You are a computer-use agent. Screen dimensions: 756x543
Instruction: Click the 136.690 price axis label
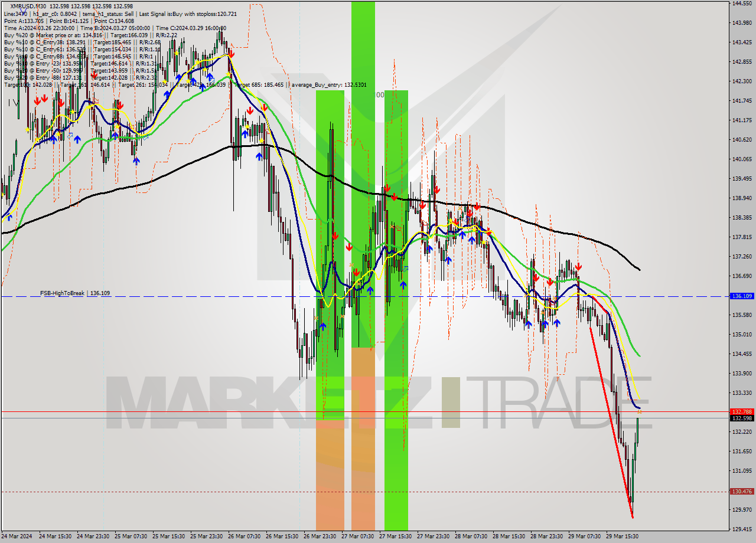point(742,276)
